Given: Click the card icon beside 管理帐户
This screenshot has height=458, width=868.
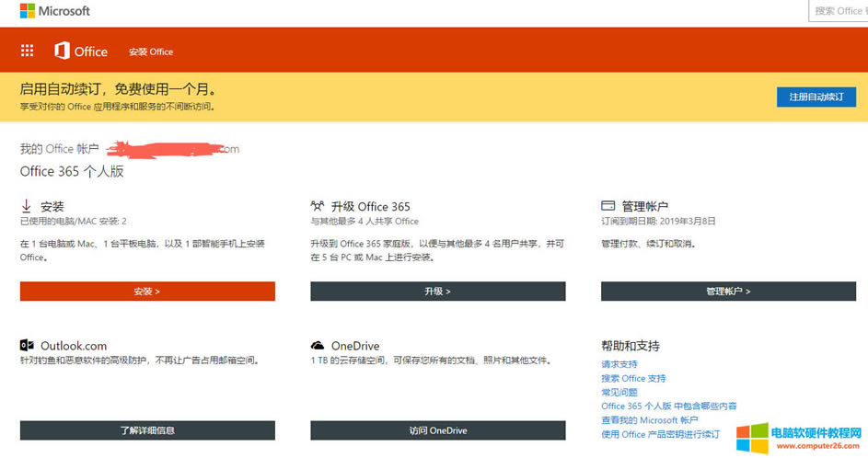Looking at the screenshot, I should pos(608,206).
